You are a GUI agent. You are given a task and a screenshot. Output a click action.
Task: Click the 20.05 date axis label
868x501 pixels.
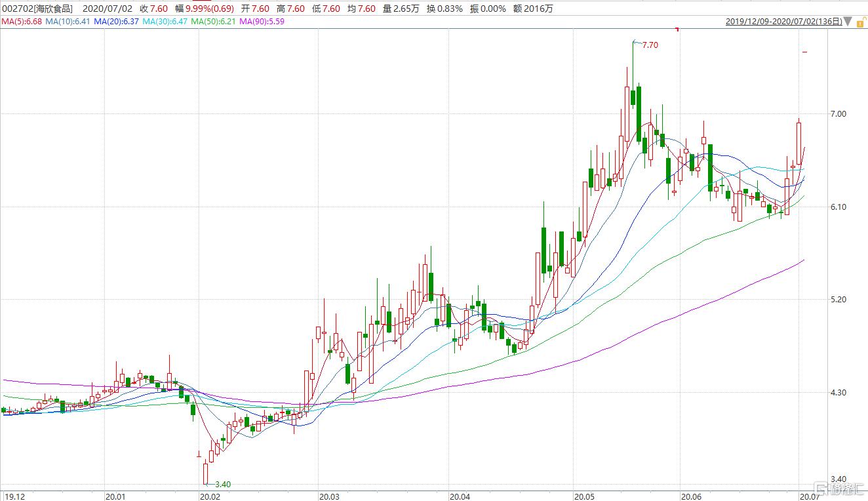584,496
